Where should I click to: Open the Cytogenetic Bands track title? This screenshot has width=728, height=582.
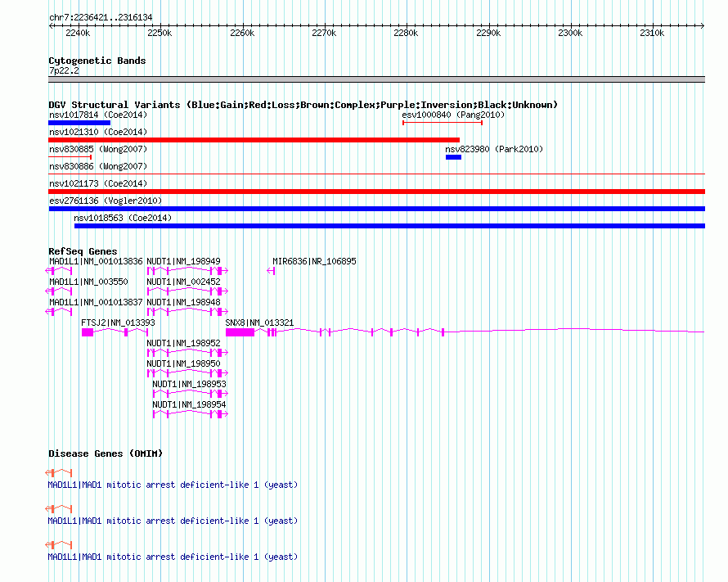[x=97, y=61]
